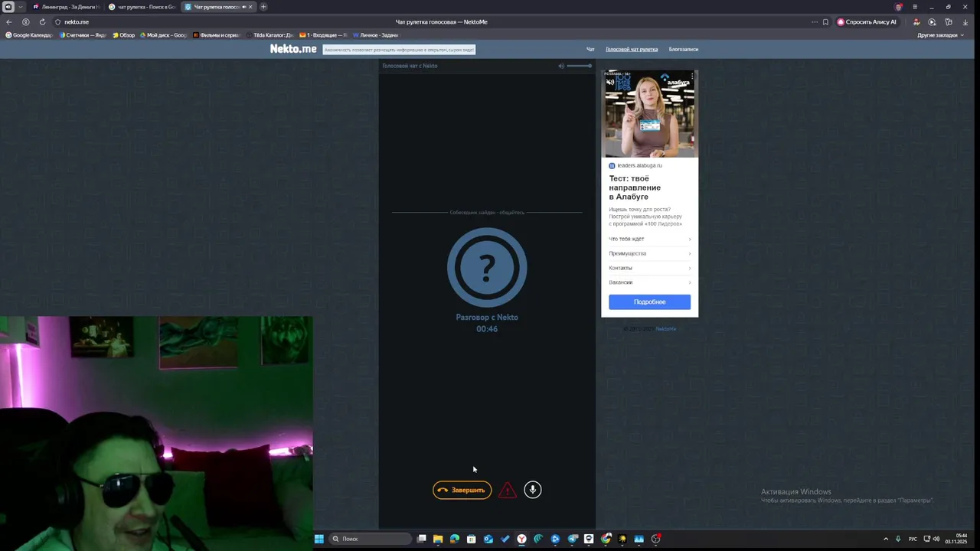This screenshot has height=551, width=980.
Task: End the call with the Завершить button
Action: (x=462, y=490)
